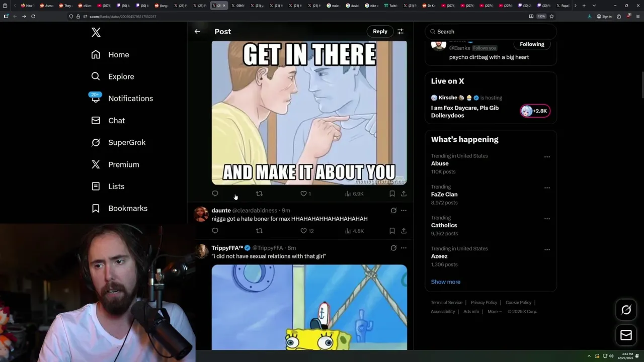
Task: Click the browser address bar URL
Action: pos(123,17)
